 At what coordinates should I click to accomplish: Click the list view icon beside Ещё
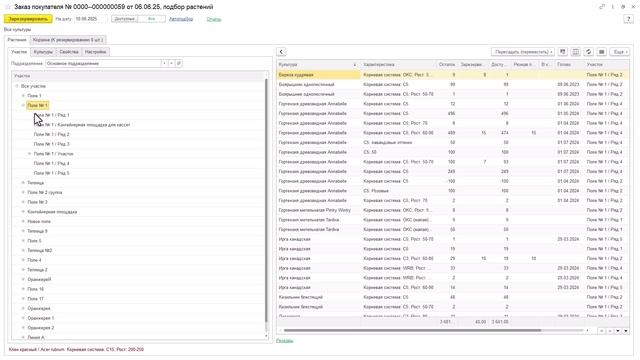tap(601, 52)
